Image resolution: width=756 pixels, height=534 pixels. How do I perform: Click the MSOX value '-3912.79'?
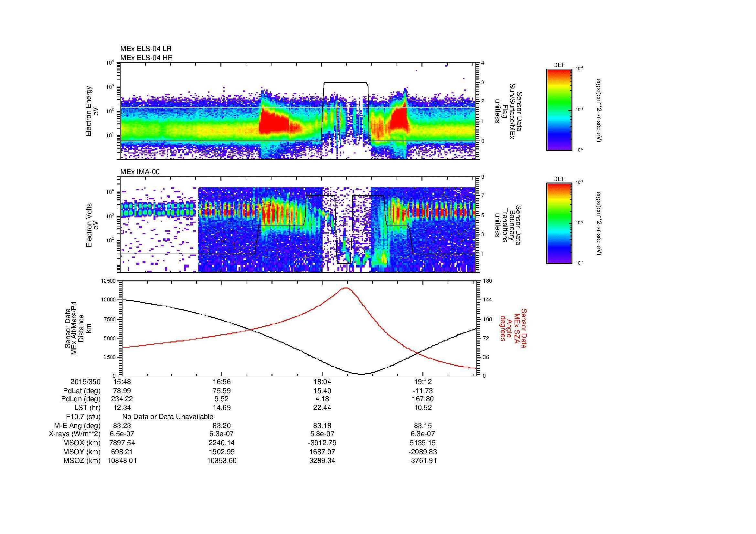pyautogui.click(x=322, y=443)
